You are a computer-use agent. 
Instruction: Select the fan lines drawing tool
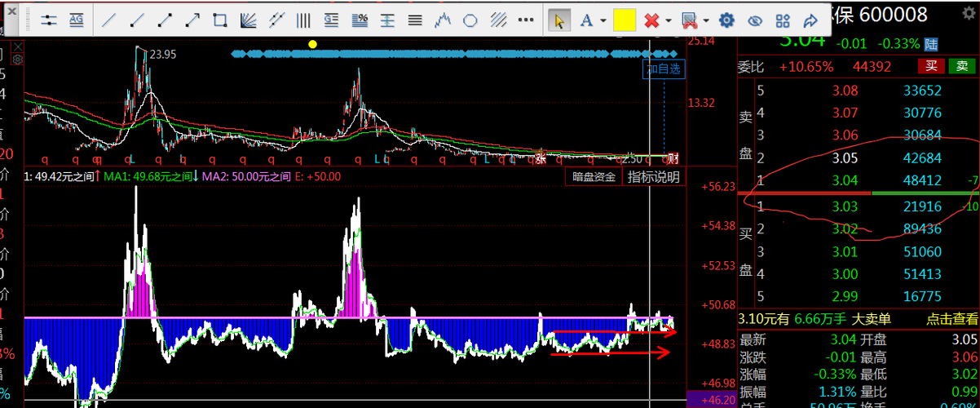pyautogui.click(x=248, y=20)
